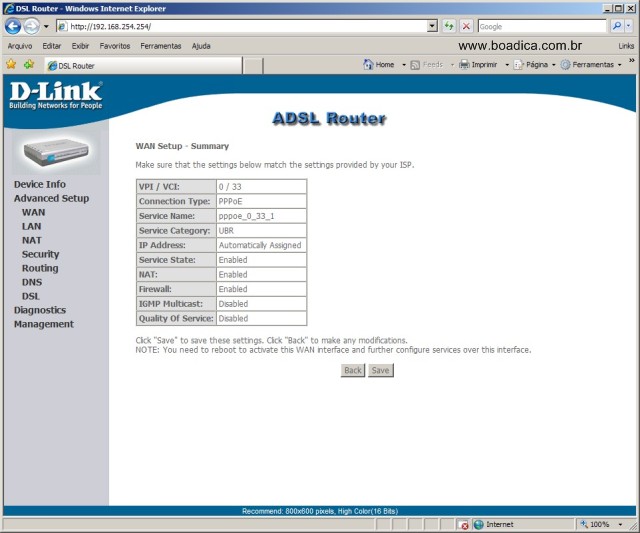The height and width of the screenshot is (533, 640).
Task: Click the router device image
Action: 56,152
